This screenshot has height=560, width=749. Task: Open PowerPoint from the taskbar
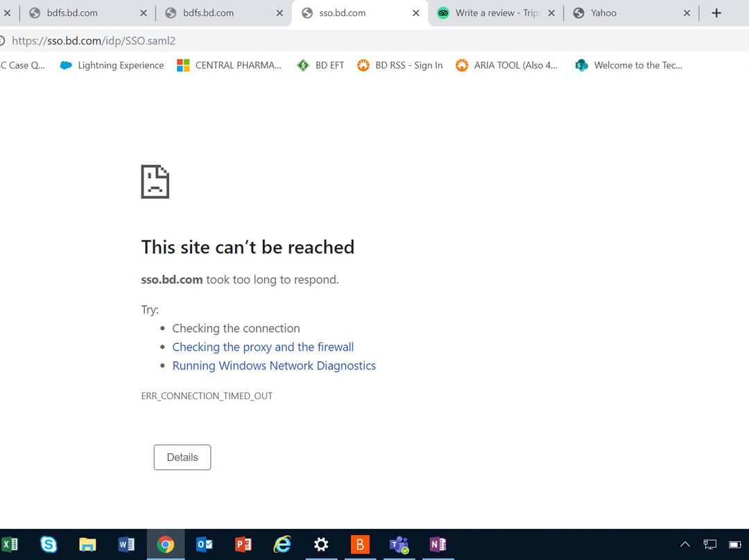(243, 544)
